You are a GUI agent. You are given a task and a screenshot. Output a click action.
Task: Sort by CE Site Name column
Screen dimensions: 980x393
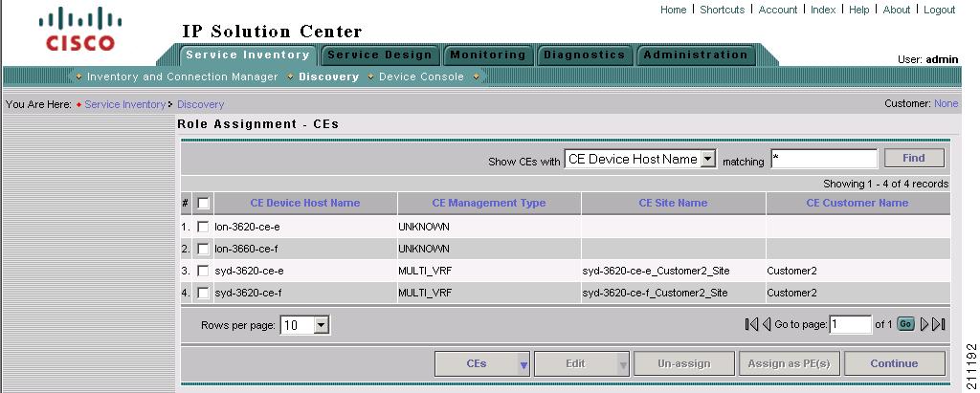click(x=673, y=203)
